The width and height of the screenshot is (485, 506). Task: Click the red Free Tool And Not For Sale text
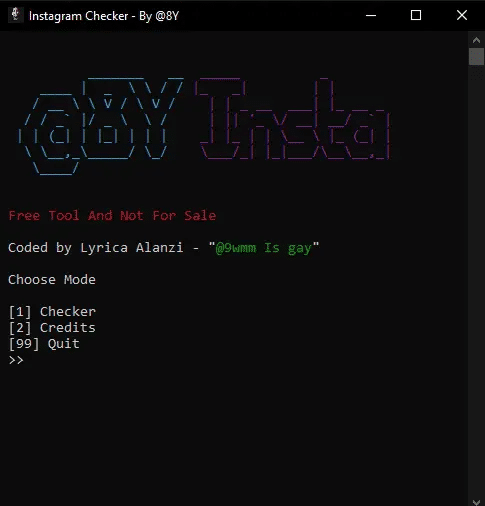(112, 216)
